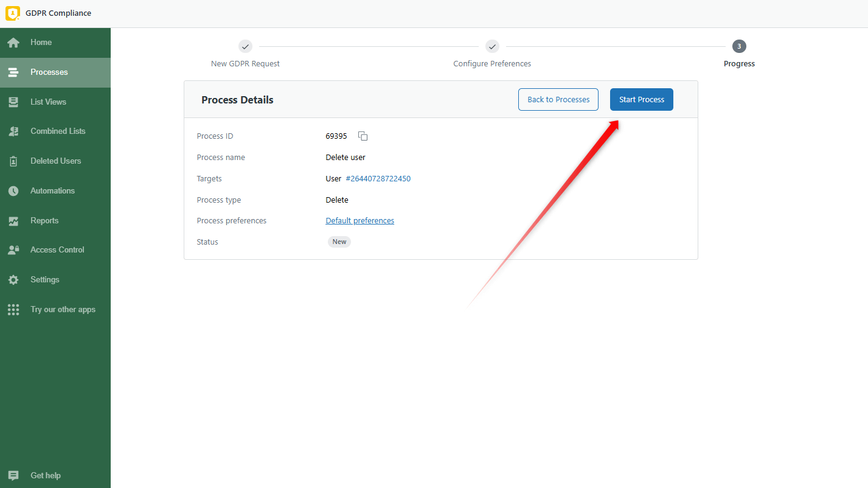
Task: Open the Home menu item
Action: pos(55,43)
